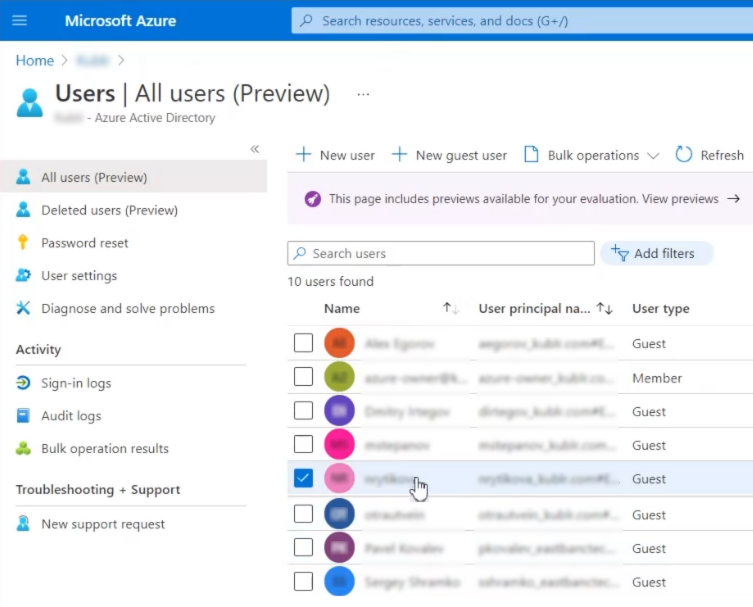
Task: Click New guest user button
Action: 449,155
